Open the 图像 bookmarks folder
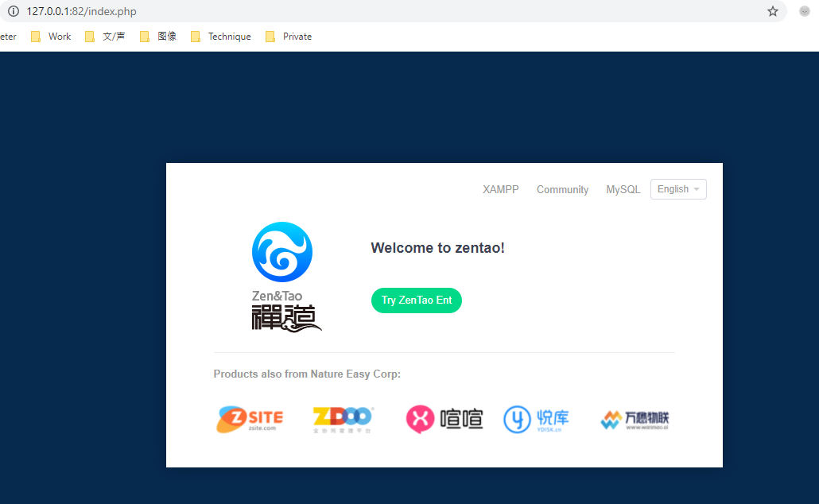 point(158,37)
